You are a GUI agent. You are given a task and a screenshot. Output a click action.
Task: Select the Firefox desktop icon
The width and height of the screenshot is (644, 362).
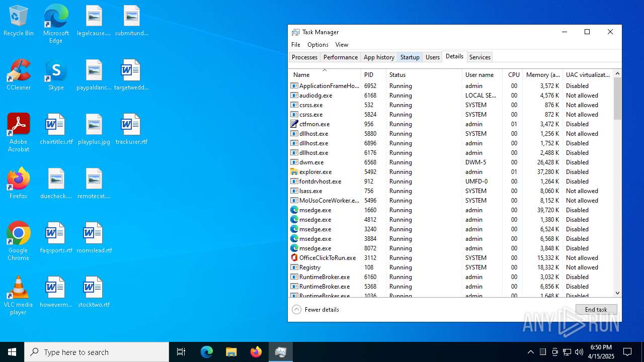19,184
